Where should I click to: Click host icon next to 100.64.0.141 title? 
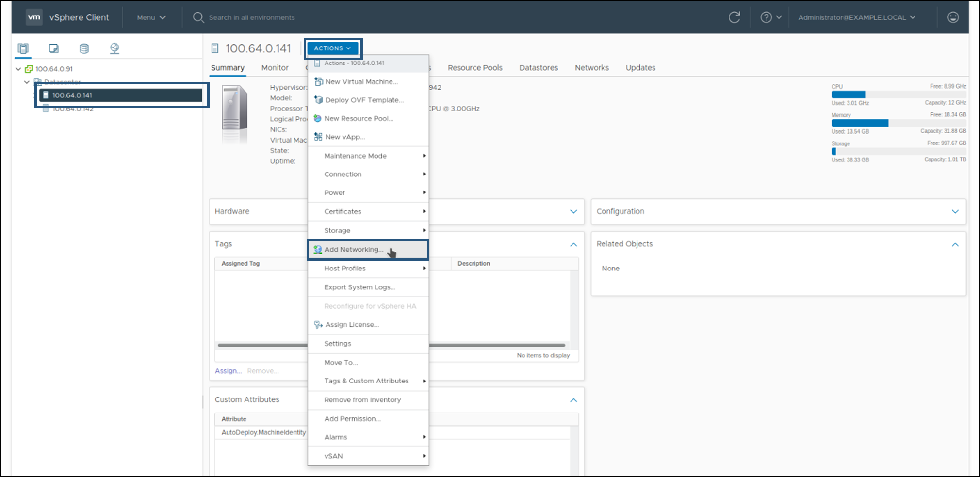(215, 48)
